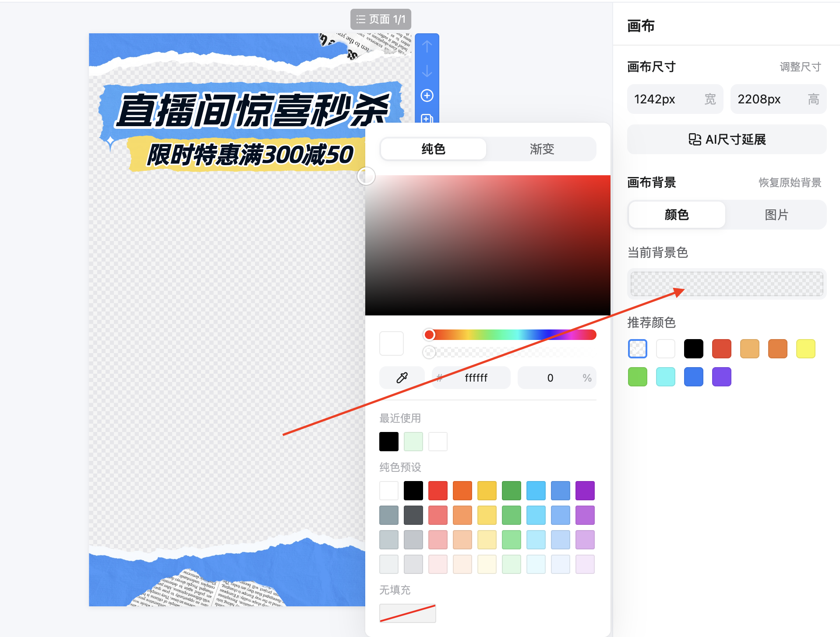Select the transparent swatch in 推荐颜色
The height and width of the screenshot is (637, 840).
coord(637,349)
